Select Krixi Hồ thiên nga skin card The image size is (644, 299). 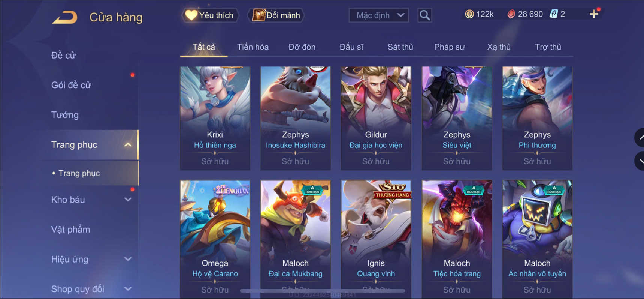[x=215, y=118]
